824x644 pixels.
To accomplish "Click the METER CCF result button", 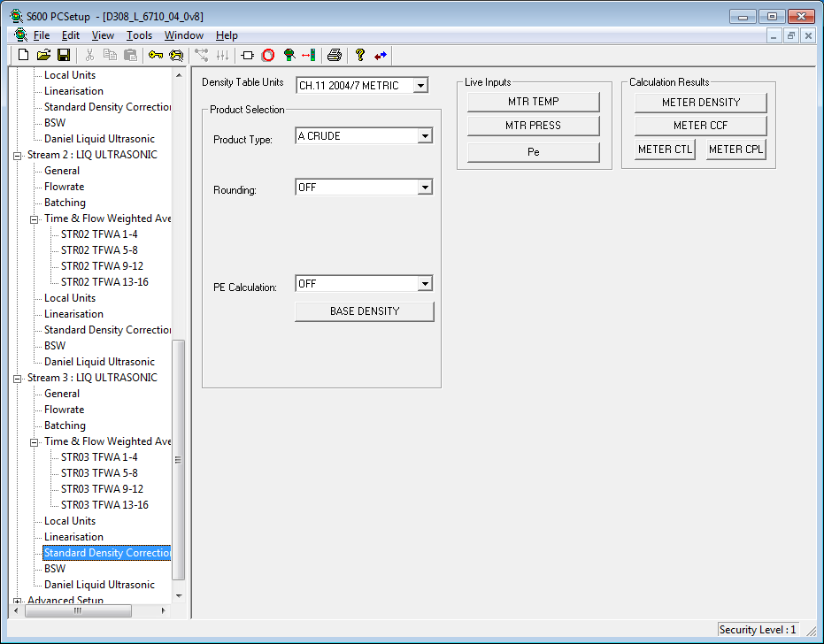I will (700, 126).
